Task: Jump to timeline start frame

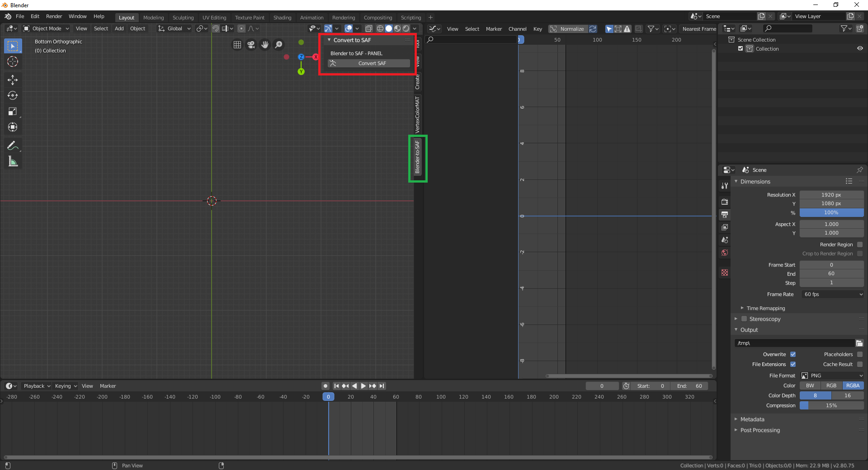Action: 336,386
